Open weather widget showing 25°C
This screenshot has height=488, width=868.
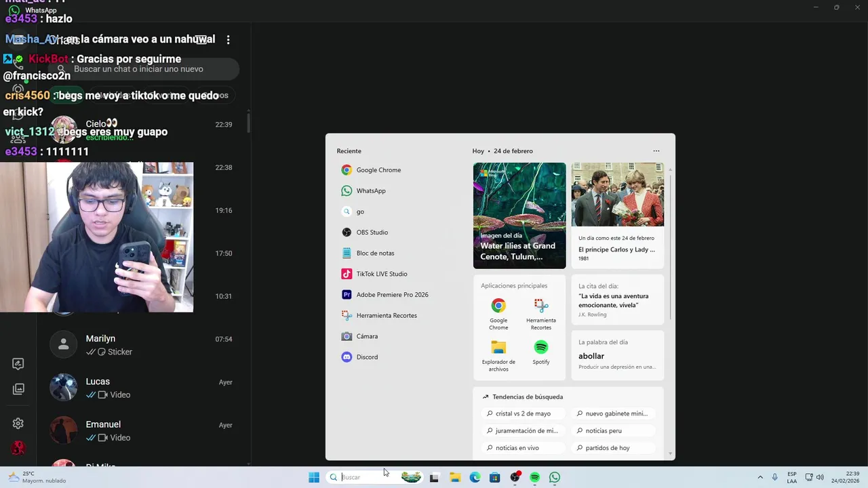click(x=37, y=477)
